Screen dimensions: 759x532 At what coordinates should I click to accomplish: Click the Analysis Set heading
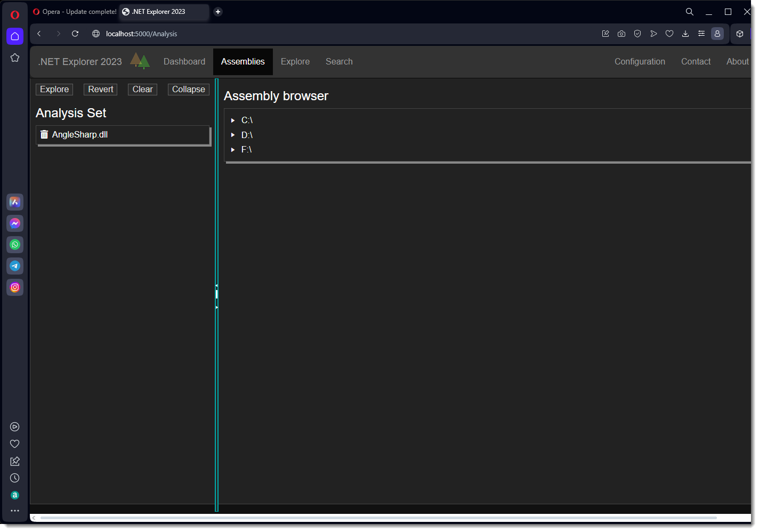point(71,113)
